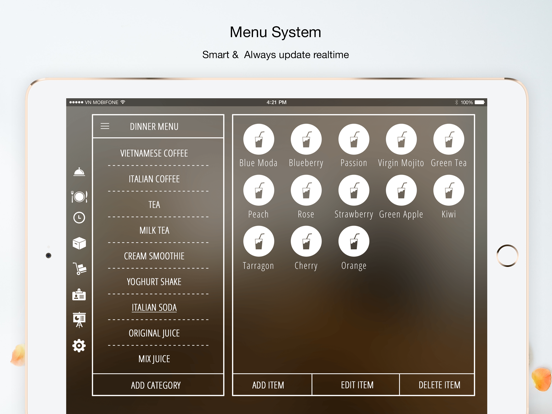Open the box inventory sidebar icon

click(x=79, y=243)
